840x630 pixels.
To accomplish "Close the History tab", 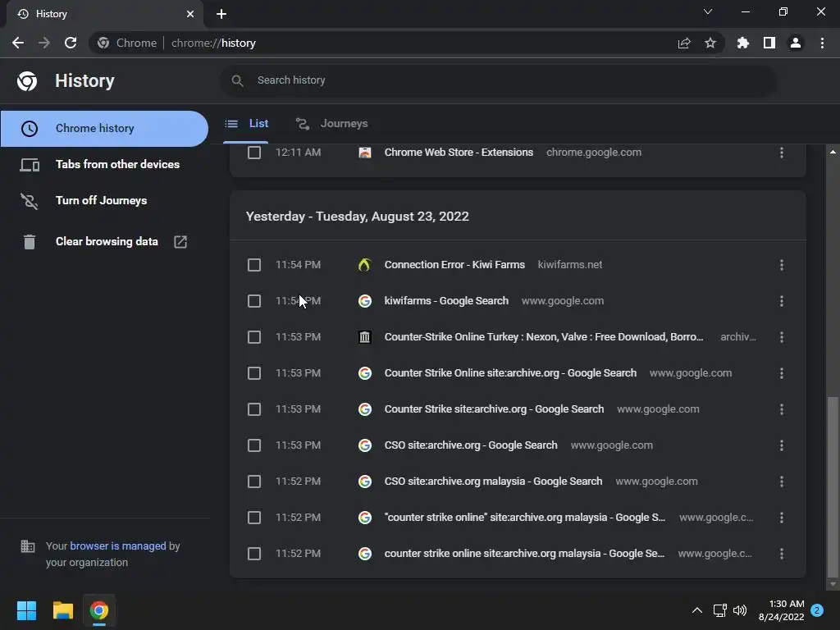I will (x=190, y=14).
